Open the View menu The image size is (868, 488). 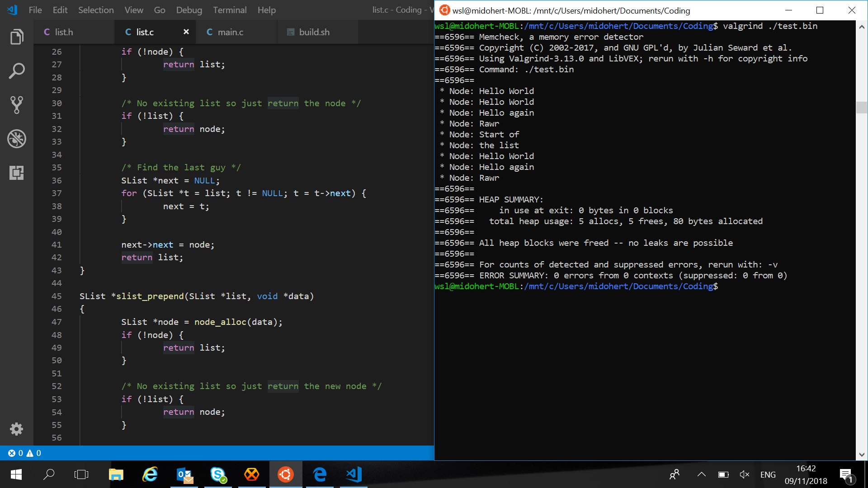134,10
